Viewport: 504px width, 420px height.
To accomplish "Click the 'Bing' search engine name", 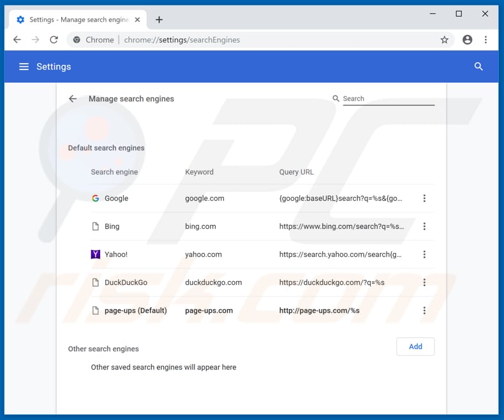I will (112, 226).
